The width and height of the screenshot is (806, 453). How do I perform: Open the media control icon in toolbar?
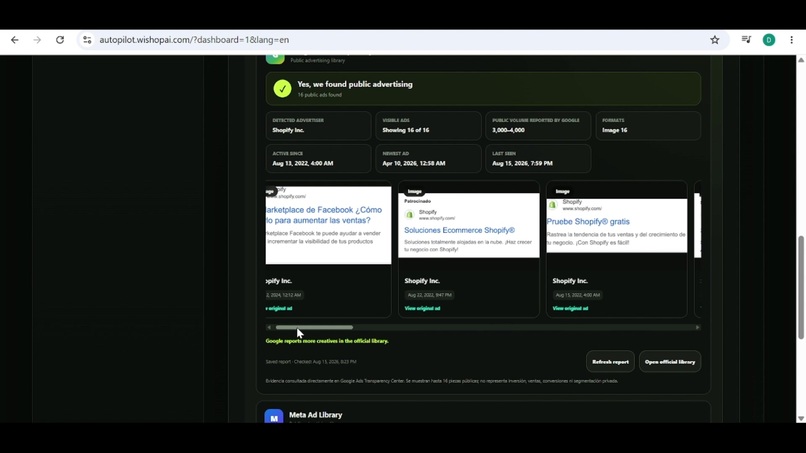click(x=746, y=40)
